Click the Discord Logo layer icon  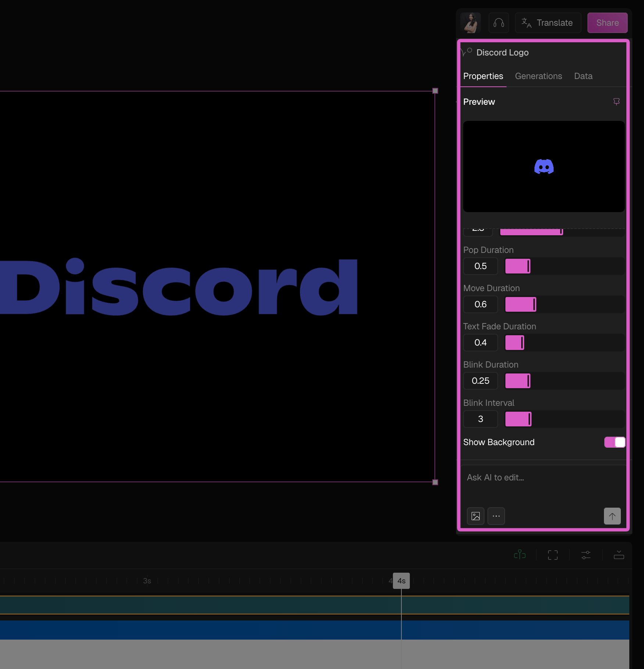tap(466, 52)
